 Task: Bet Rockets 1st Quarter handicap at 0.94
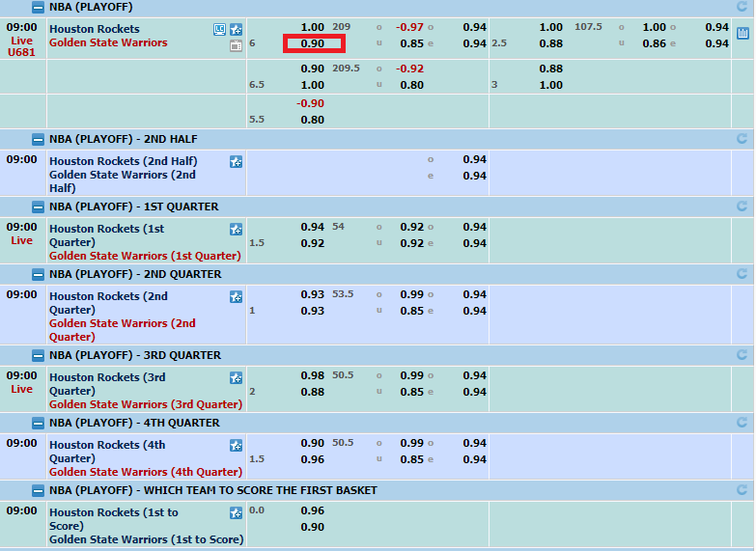313,227
